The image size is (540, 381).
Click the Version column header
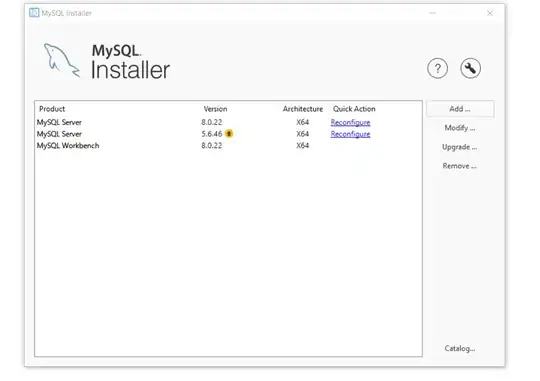coord(215,109)
